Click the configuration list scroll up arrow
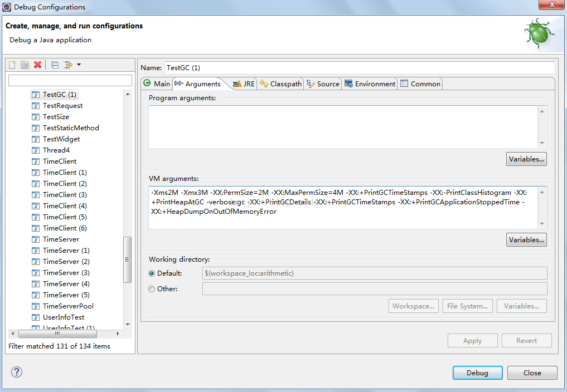This screenshot has height=392, width=567. 128,94
